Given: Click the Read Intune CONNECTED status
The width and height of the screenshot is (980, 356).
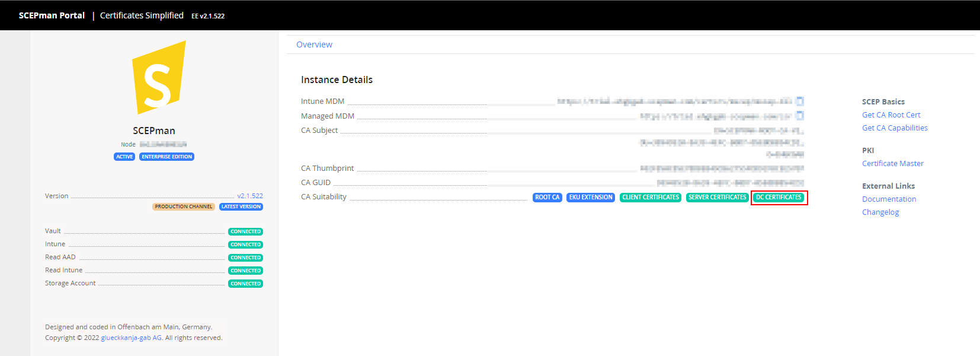Looking at the screenshot, I should 245,271.
